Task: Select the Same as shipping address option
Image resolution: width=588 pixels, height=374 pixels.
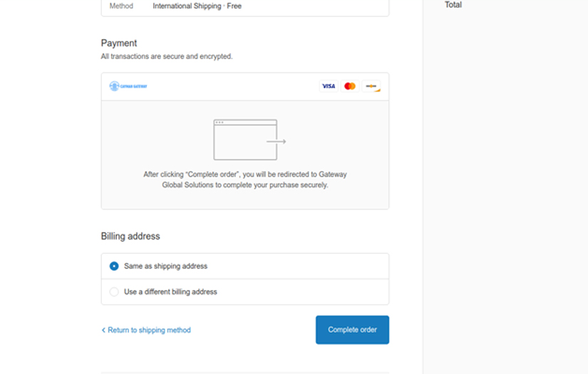Action: click(114, 266)
